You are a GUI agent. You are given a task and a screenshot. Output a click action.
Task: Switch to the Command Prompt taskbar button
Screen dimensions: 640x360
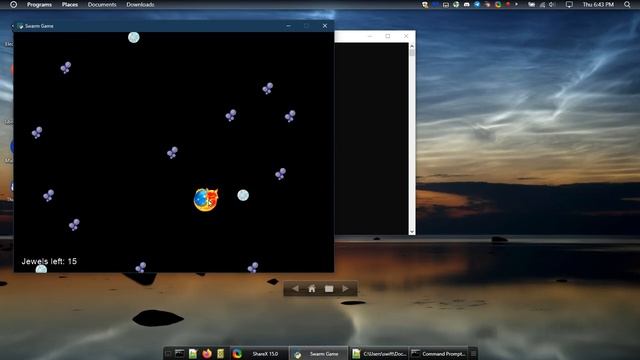(x=438, y=353)
